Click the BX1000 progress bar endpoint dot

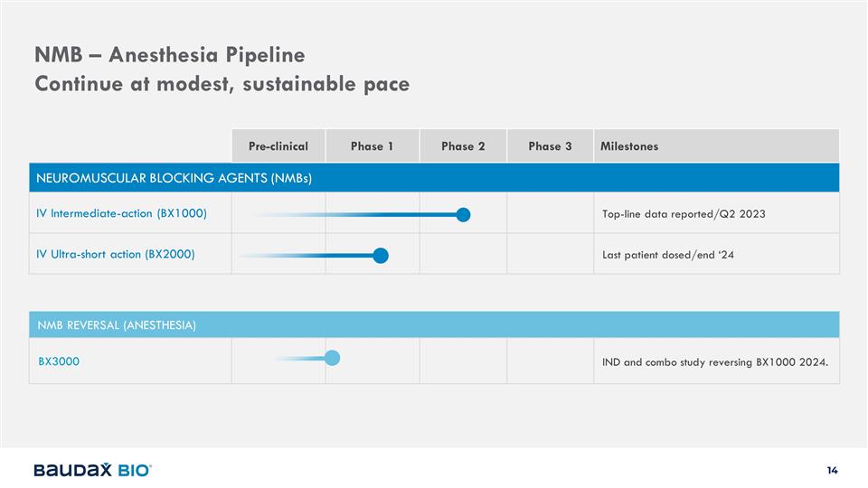pyautogui.click(x=464, y=214)
